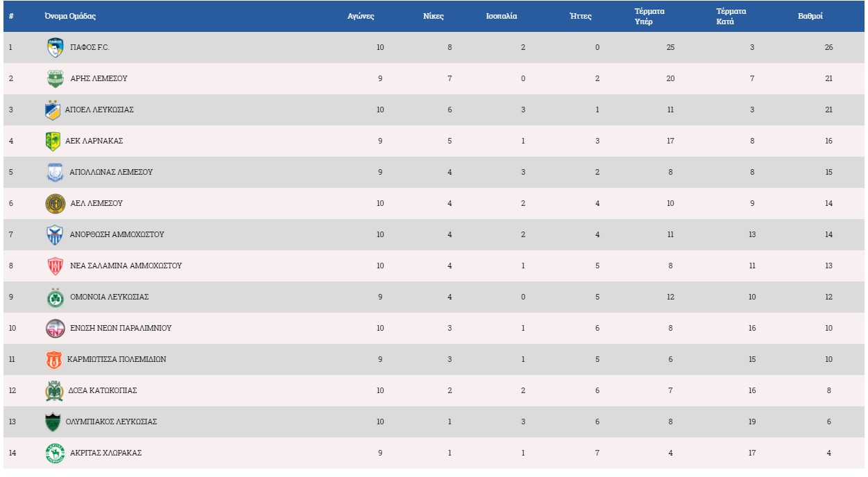Click the Νίκες column header
The image size is (868, 477).
pyautogui.click(x=434, y=16)
